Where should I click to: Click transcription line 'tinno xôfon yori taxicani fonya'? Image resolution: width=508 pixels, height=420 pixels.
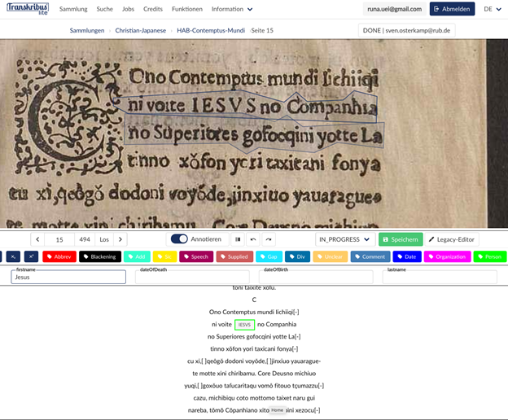[254, 349]
